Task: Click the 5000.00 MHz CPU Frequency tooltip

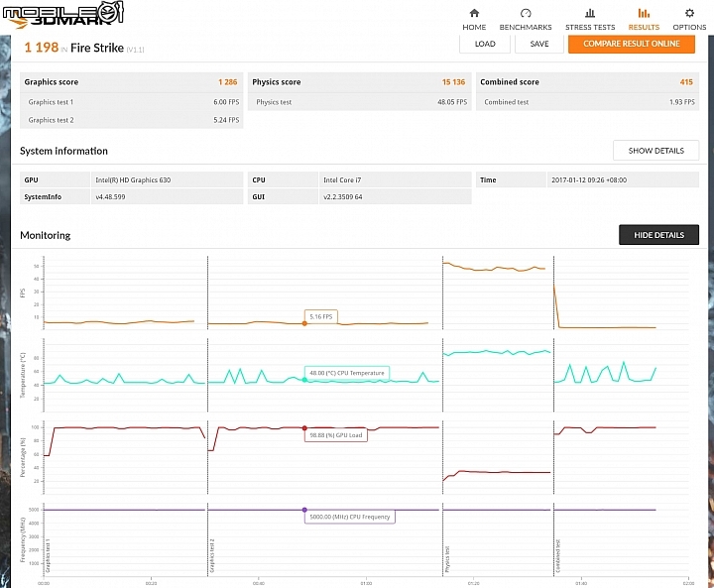Action: pos(350,517)
